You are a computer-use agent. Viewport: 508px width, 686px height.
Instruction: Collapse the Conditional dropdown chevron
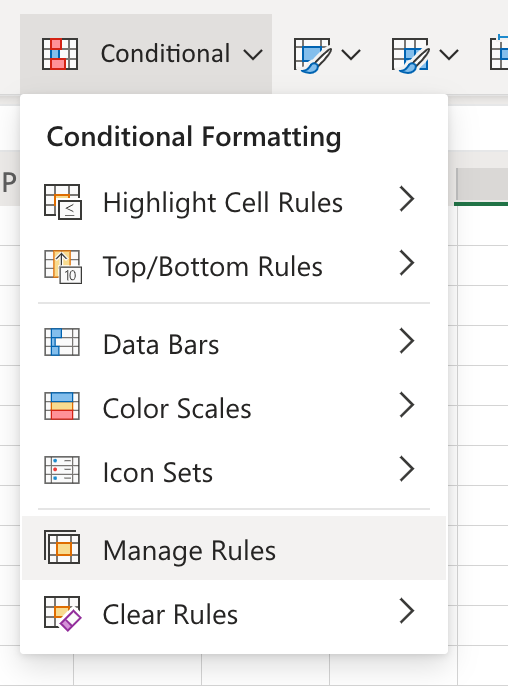tap(253, 55)
